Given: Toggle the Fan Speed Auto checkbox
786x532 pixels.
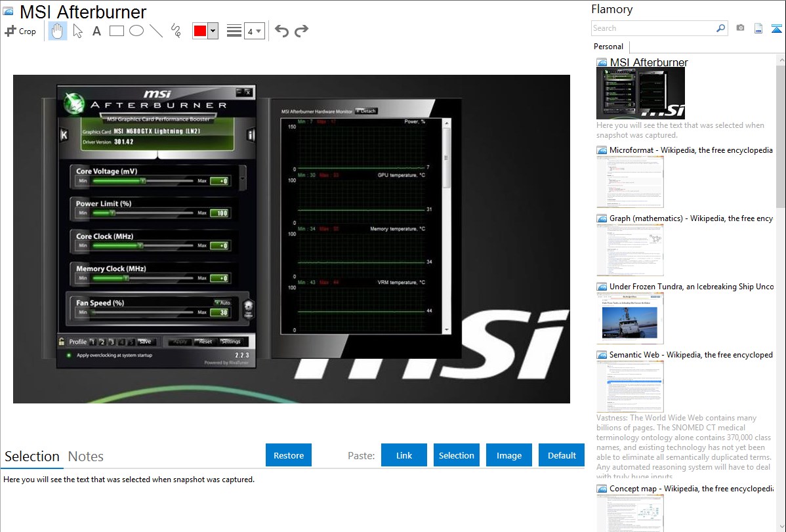Looking at the screenshot, I should tap(222, 303).
